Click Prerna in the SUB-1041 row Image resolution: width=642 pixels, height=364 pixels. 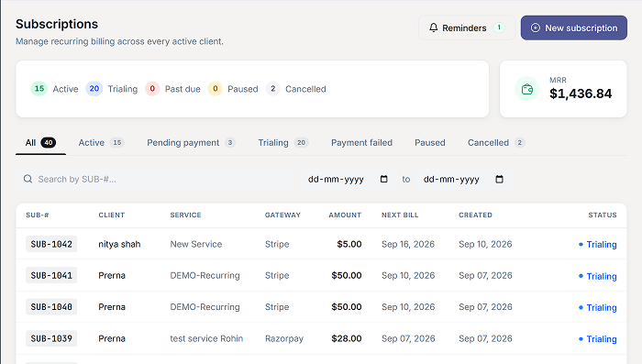point(112,276)
